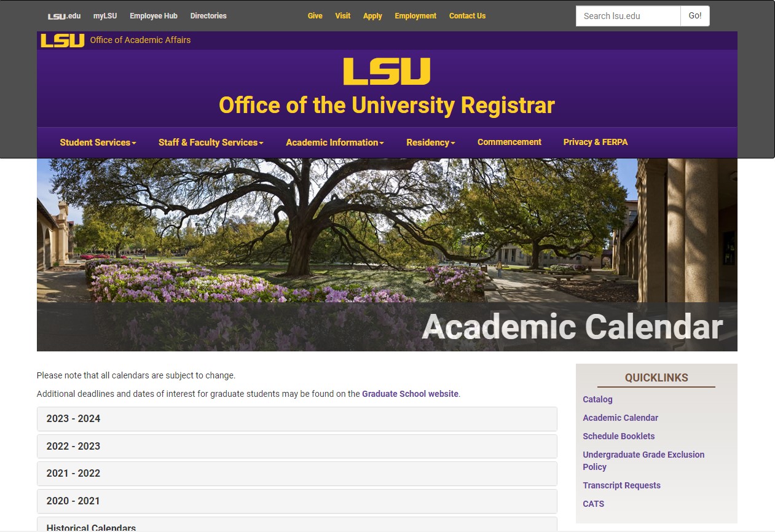The height and width of the screenshot is (532, 775).
Task: Expand the Historical Calendars section
Action: coord(297,525)
